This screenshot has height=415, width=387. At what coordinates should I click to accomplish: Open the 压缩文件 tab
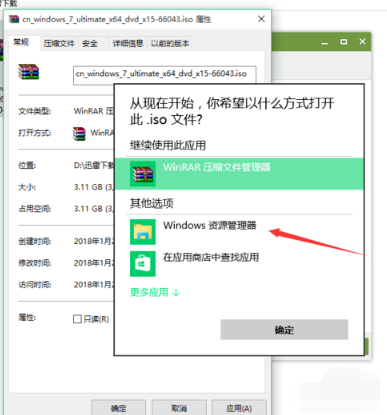click(x=59, y=43)
